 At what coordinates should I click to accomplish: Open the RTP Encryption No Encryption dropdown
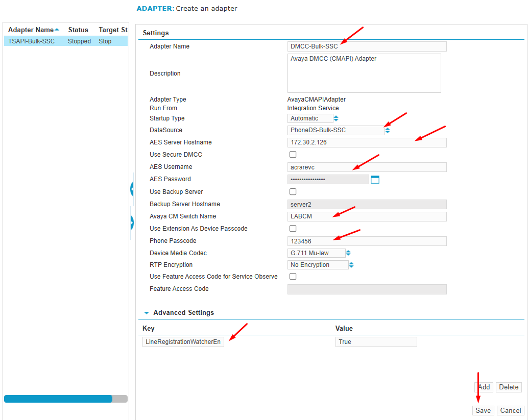click(x=318, y=265)
